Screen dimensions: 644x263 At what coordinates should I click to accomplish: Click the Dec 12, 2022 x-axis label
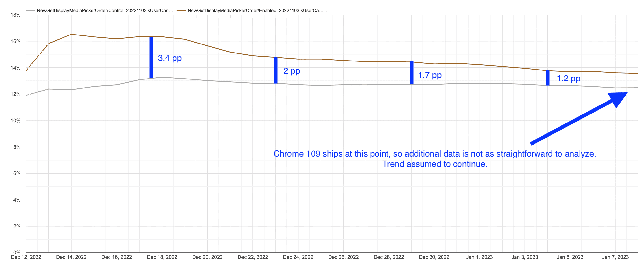(26, 257)
